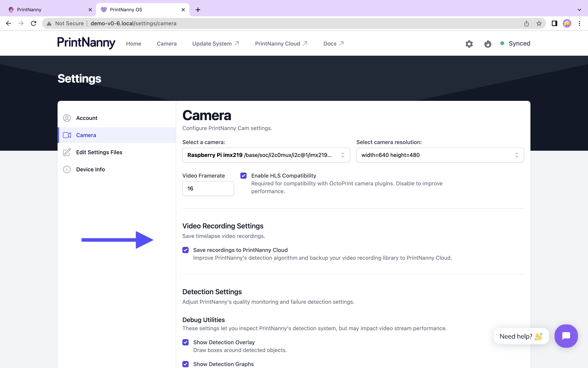This screenshot has height=368, width=588.
Task: Click the green Synced status indicator
Action: tap(502, 43)
